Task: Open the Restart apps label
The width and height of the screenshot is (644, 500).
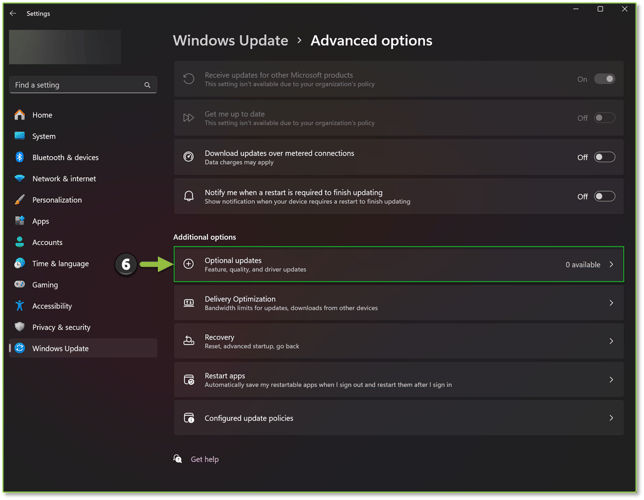Action: pos(225,376)
